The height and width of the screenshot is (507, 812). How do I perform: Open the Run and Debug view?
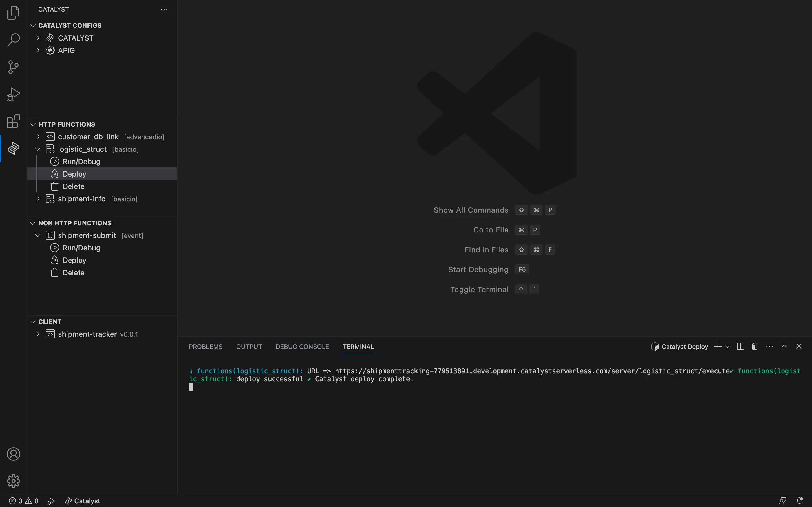click(14, 94)
